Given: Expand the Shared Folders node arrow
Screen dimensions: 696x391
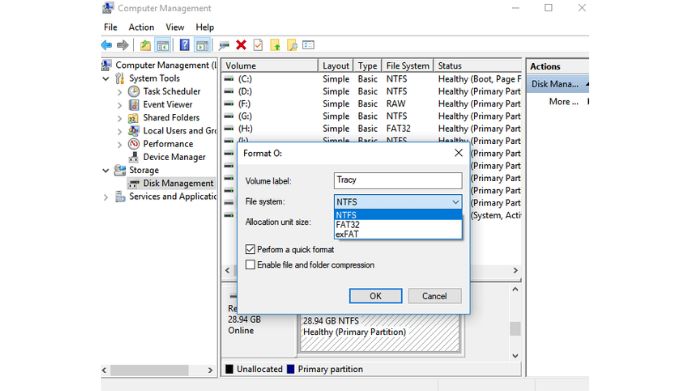Looking at the screenshot, I should [x=119, y=118].
